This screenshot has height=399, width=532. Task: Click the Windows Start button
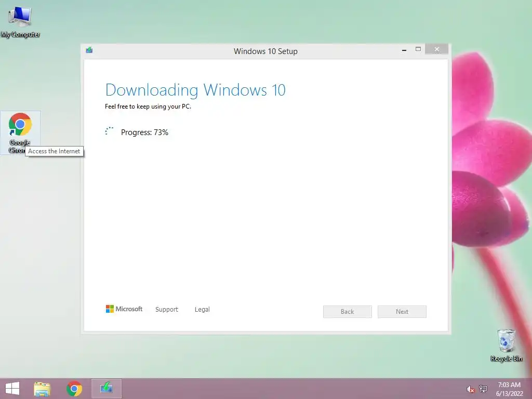point(12,389)
